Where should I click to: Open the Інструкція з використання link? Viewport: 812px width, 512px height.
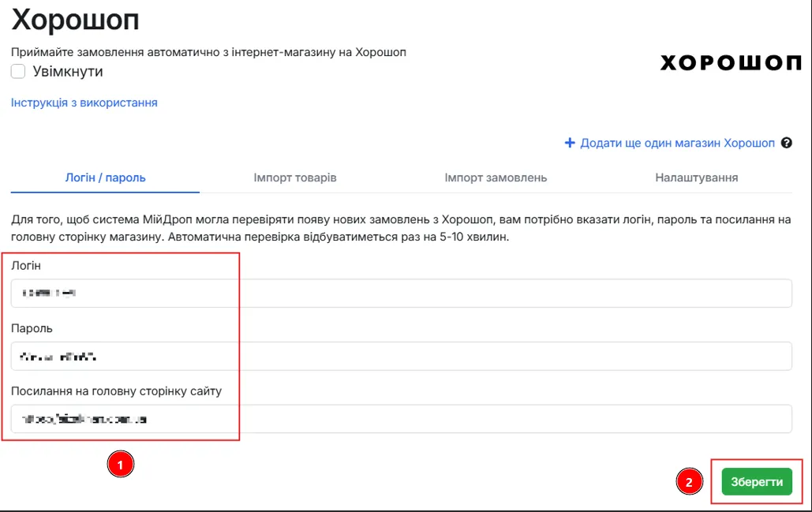(84, 103)
